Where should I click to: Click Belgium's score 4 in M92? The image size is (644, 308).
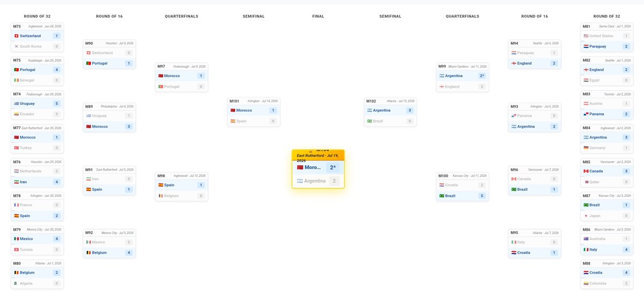(129, 253)
